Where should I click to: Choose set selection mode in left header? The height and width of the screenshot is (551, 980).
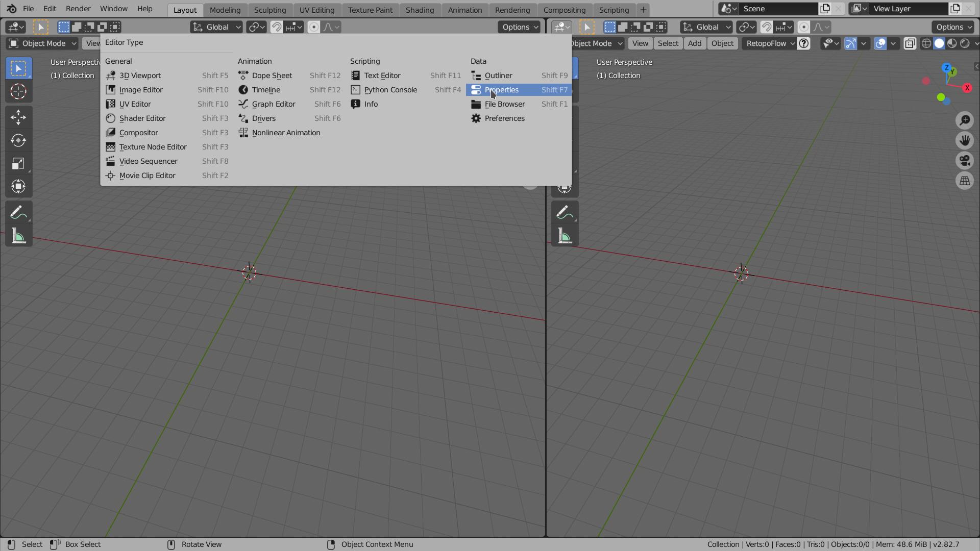(64, 27)
